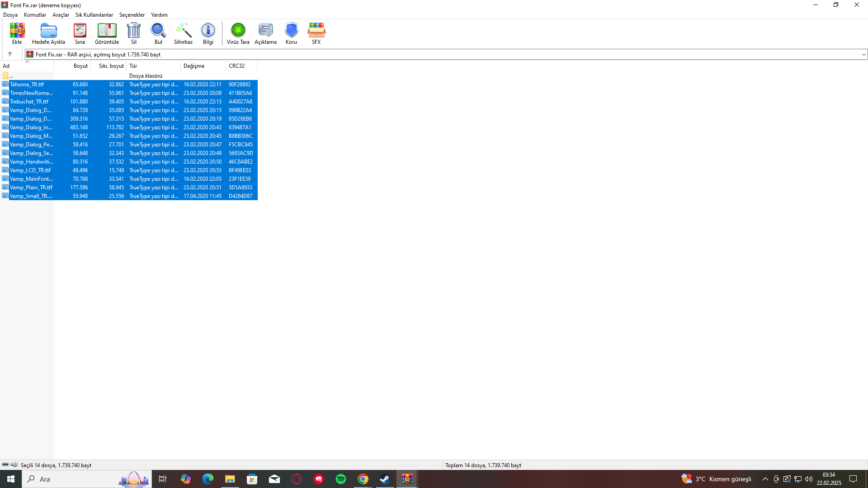Click the Ekle (Add) toolbar icon
868x488 pixels.
(17, 33)
